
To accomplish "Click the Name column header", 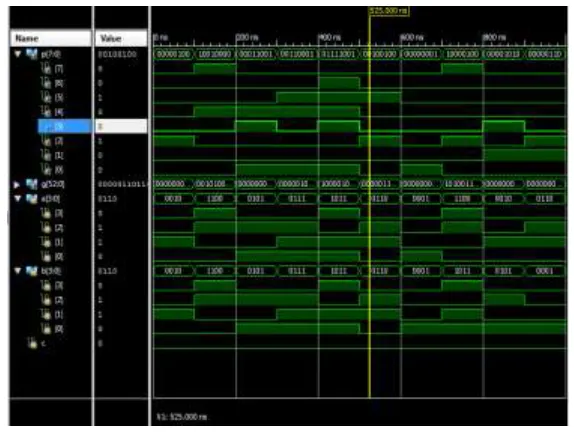I will click(51, 38).
